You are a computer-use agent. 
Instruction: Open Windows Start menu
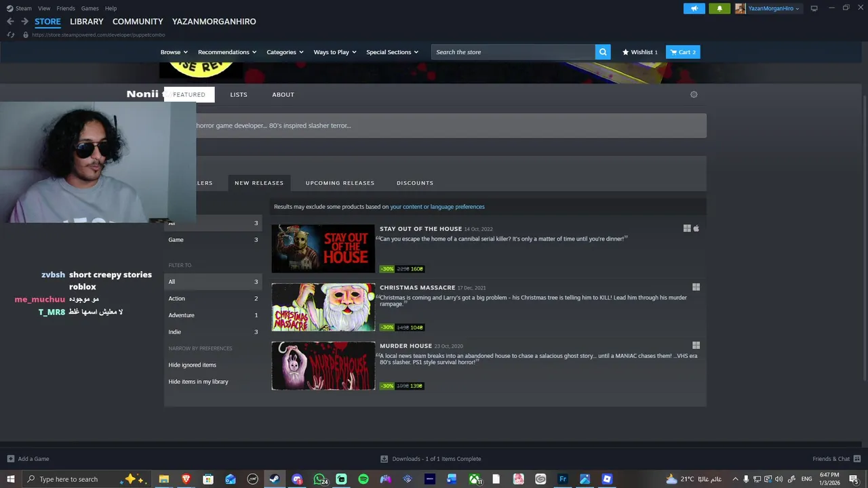10,479
